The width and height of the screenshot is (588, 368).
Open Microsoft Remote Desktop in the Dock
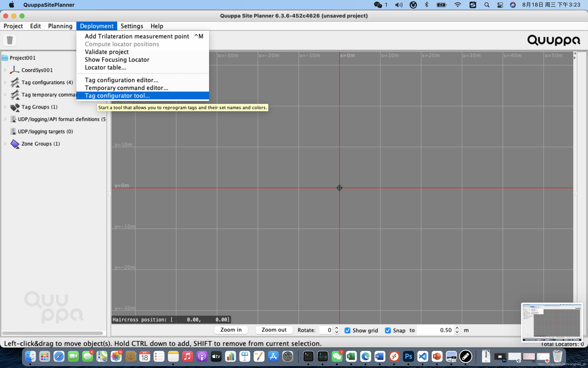[394, 357]
